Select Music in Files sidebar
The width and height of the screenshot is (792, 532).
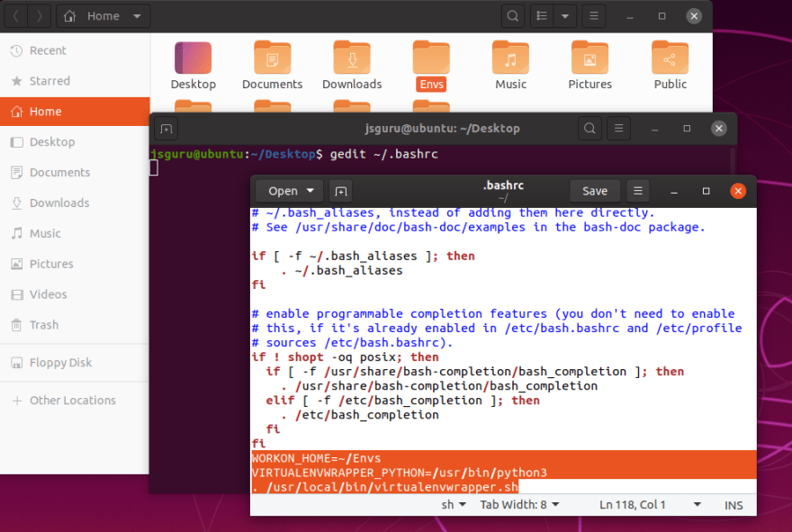click(75, 233)
